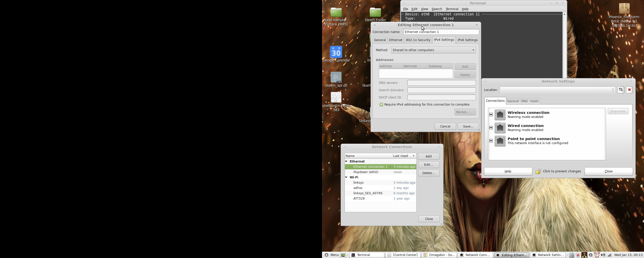The image size is (644, 258).
Task: Switch to Imagebin Chrome window in the taskbar
Action: (439, 255)
